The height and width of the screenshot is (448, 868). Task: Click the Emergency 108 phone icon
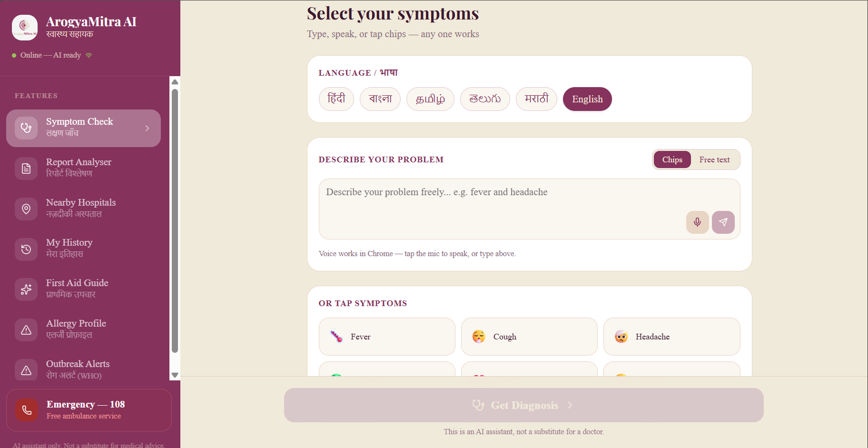pos(27,410)
